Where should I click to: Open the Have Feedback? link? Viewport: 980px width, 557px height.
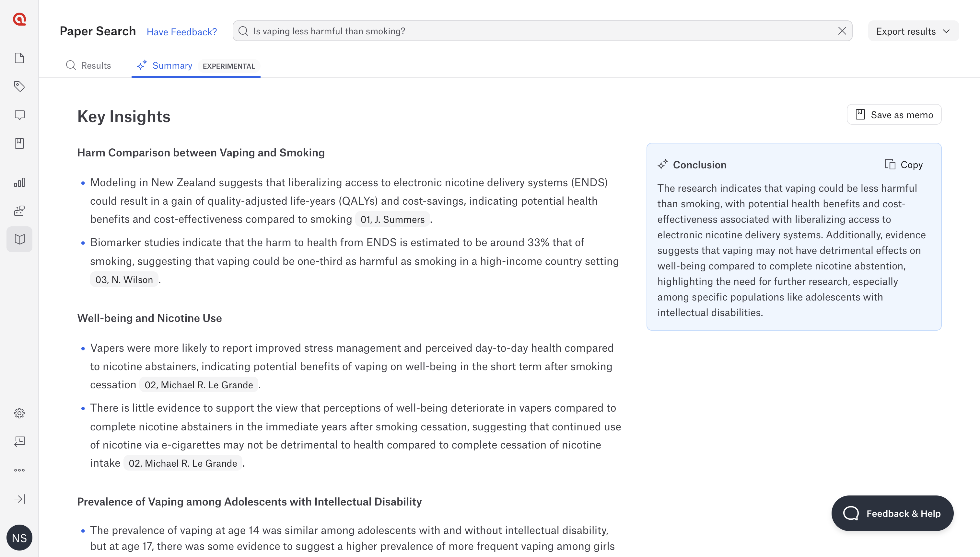tap(182, 32)
